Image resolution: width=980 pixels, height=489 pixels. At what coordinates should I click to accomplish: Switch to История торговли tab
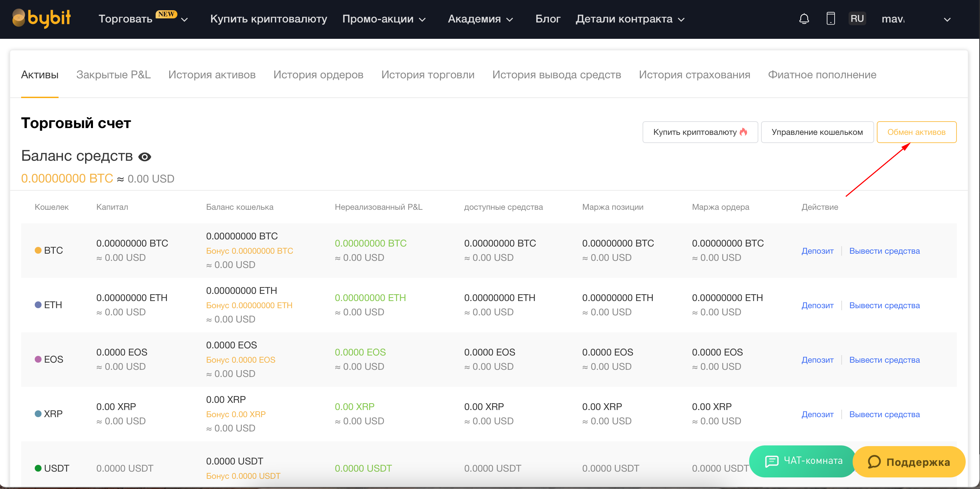pos(428,75)
